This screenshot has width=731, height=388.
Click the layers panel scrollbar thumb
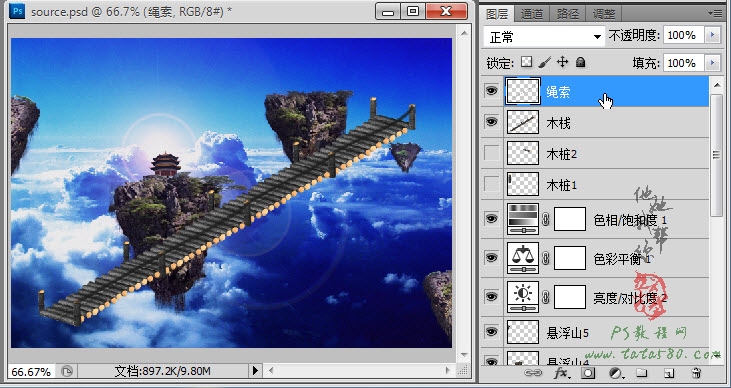pyautogui.click(x=716, y=154)
